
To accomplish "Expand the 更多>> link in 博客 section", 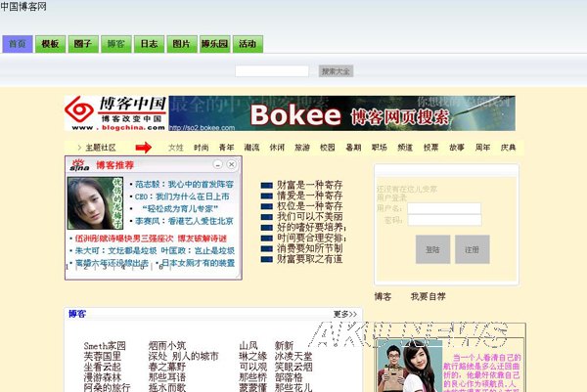I will [346, 314].
